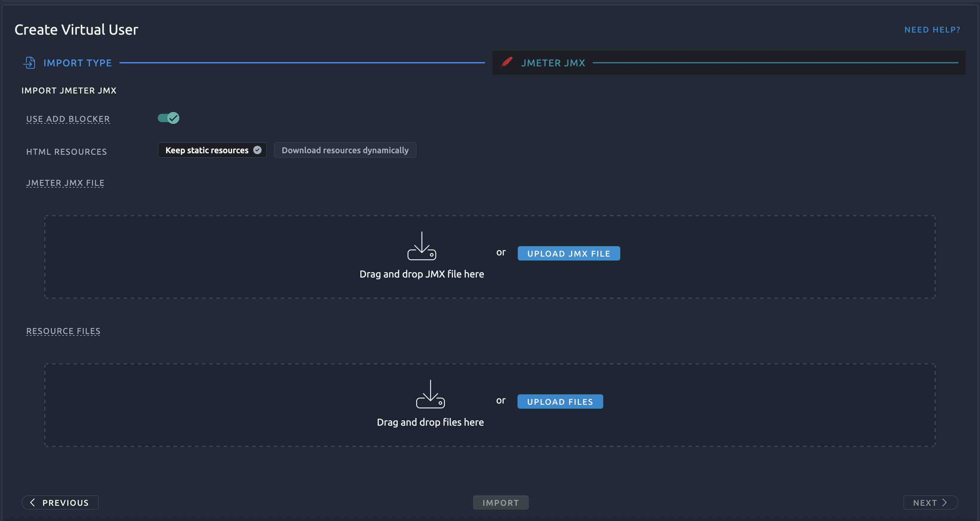Click the Import Type document icon

pyautogui.click(x=29, y=63)
